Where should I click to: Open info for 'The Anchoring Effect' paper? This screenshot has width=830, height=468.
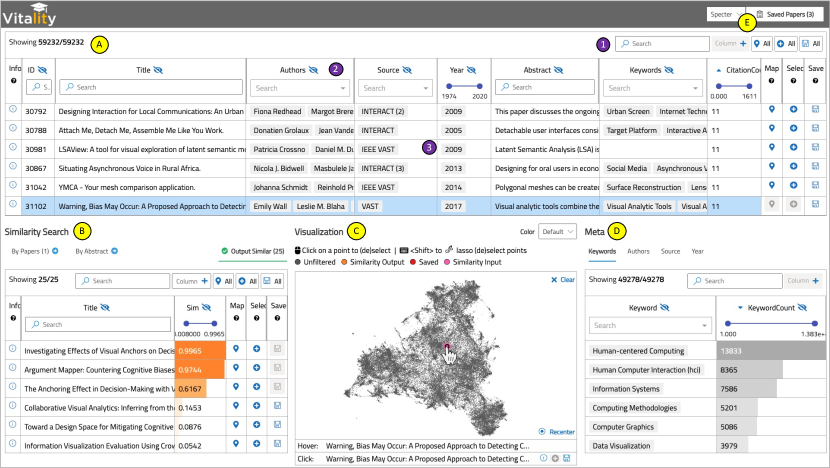pos(13,386)
